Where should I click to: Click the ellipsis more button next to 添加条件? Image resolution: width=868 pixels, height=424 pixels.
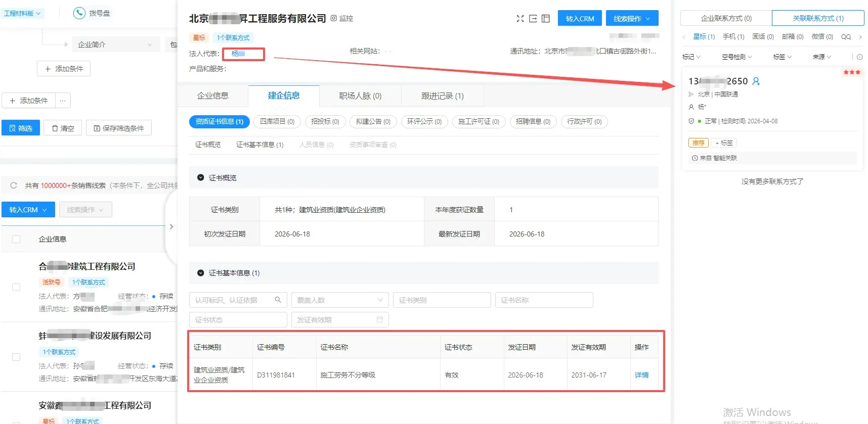pyautogui.click(x=63, y=101)
